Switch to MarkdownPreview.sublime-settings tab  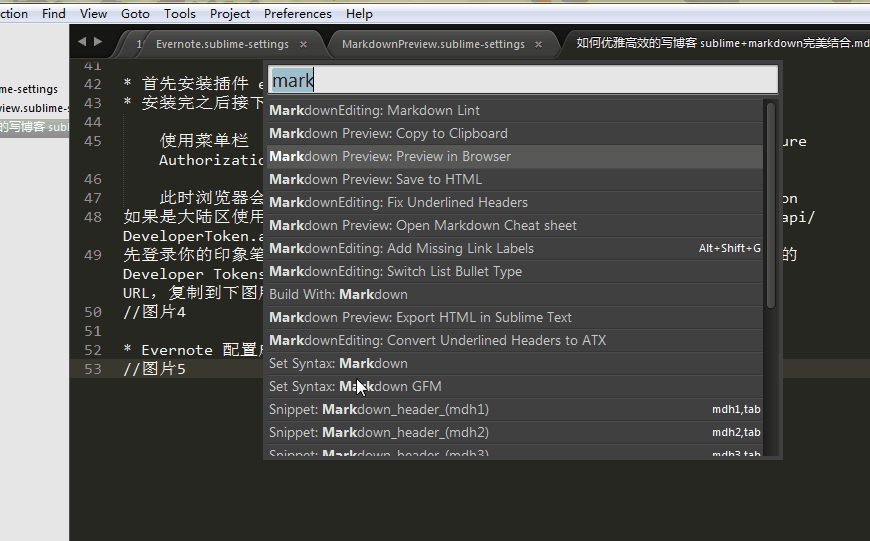pos(433,44)
